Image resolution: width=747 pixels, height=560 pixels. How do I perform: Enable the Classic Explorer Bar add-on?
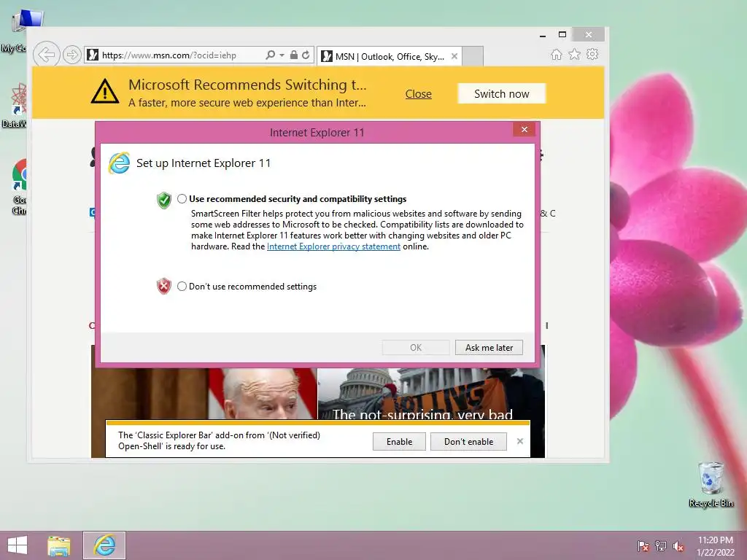pos(399,441)
